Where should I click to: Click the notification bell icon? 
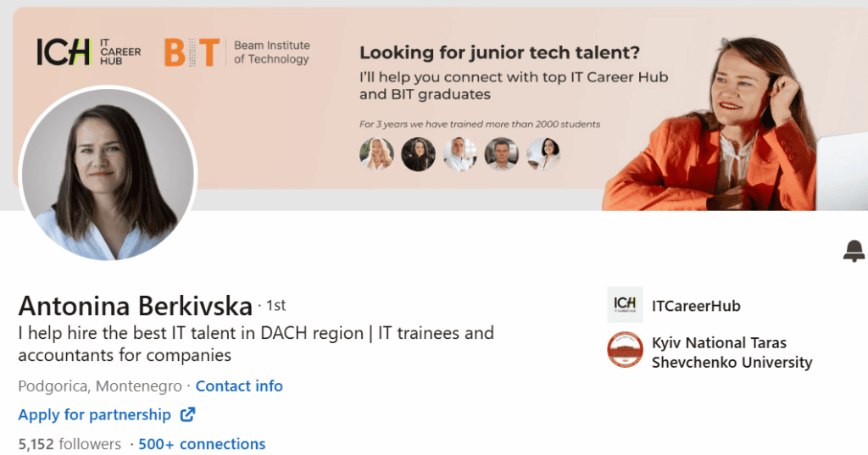click(x=854, y=251)
